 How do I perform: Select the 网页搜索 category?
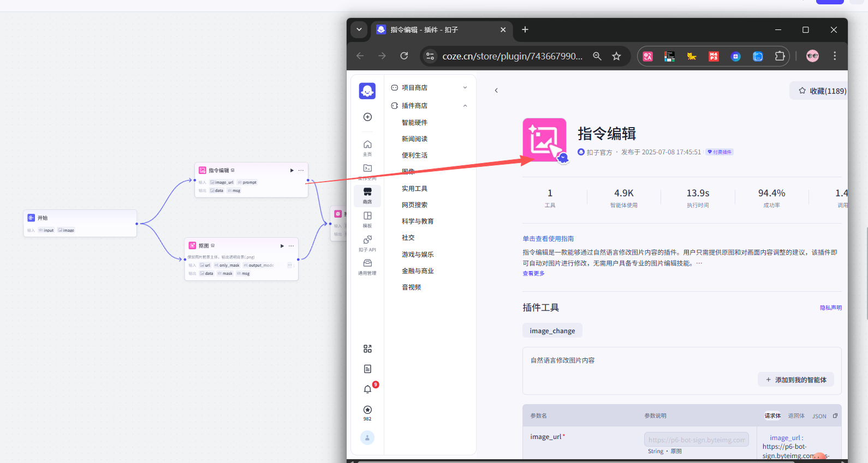pyautogui.click(x=414, y=205)
